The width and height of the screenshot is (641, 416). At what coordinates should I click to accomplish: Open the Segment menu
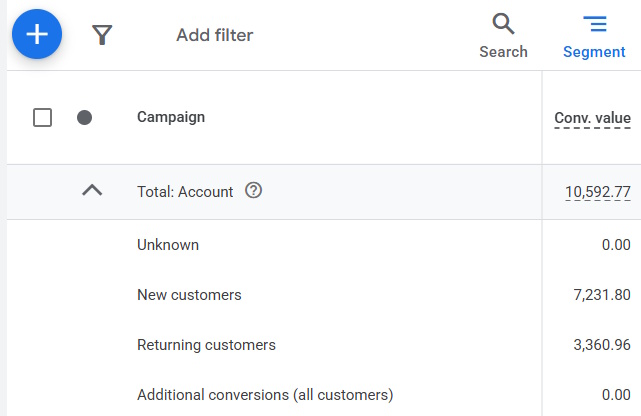point(594,36)
